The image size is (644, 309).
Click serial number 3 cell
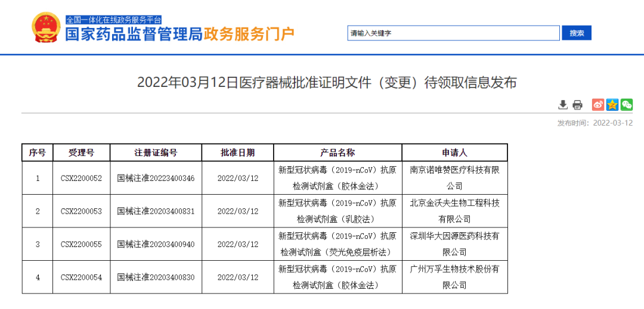tap(38, 244)
